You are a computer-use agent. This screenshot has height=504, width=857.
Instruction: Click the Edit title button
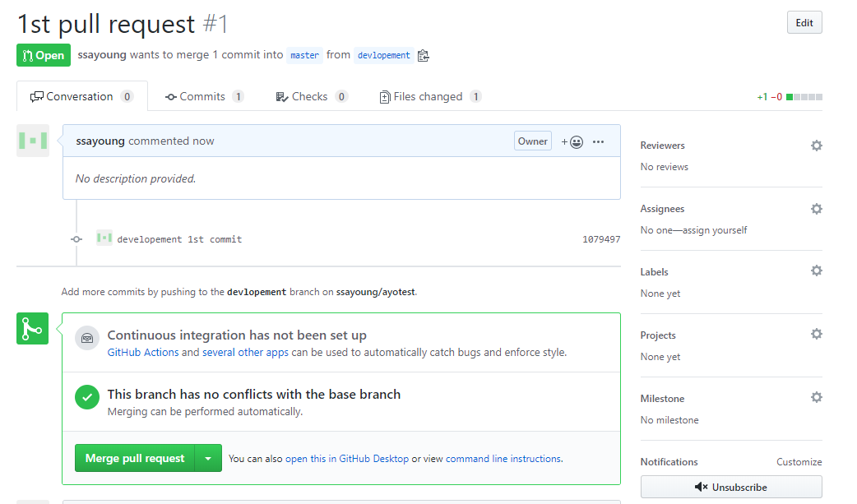point(804,22)
